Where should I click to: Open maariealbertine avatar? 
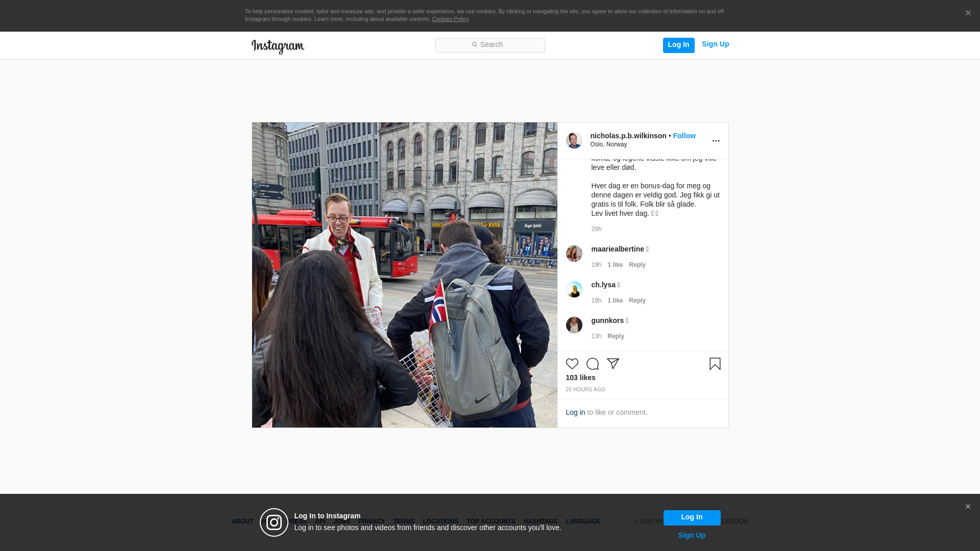coord(574,254)
